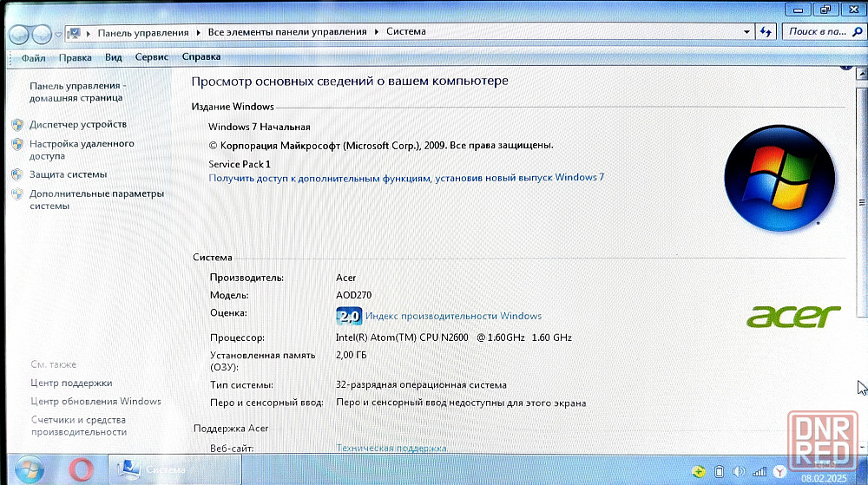Click the magnifier search icon

pos(858,32)
